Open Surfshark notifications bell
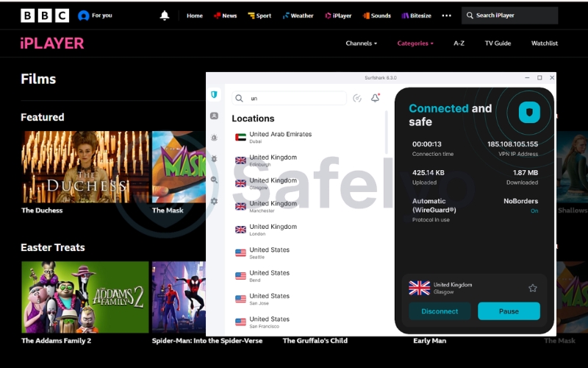 [376, 98]
